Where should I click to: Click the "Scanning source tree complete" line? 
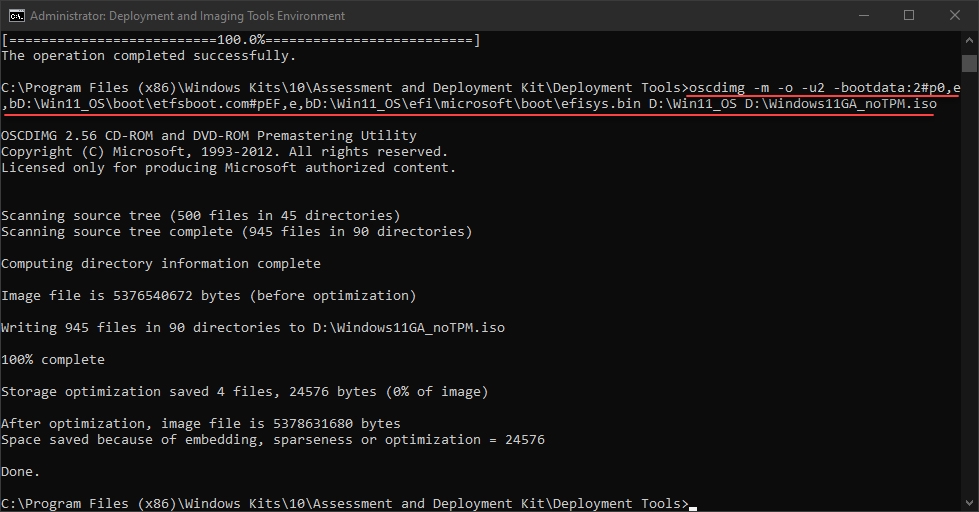click(237, 232)
